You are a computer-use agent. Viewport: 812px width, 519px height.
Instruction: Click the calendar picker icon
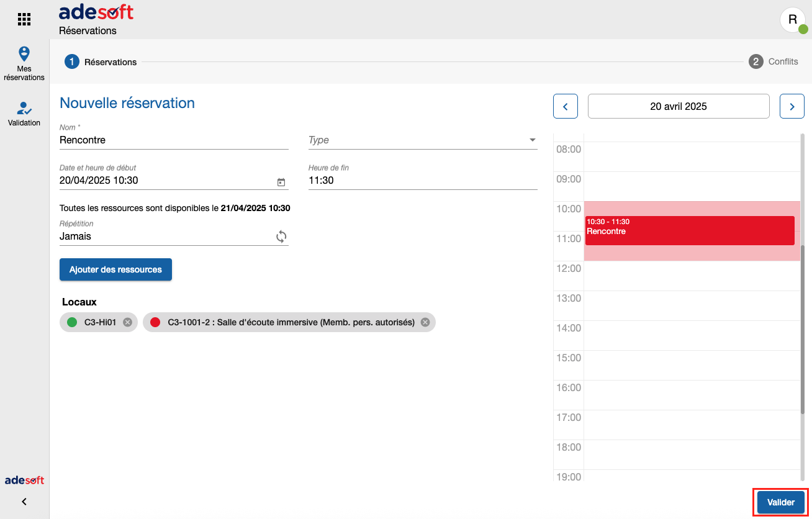pyautogui.click(x=281, y=182)
